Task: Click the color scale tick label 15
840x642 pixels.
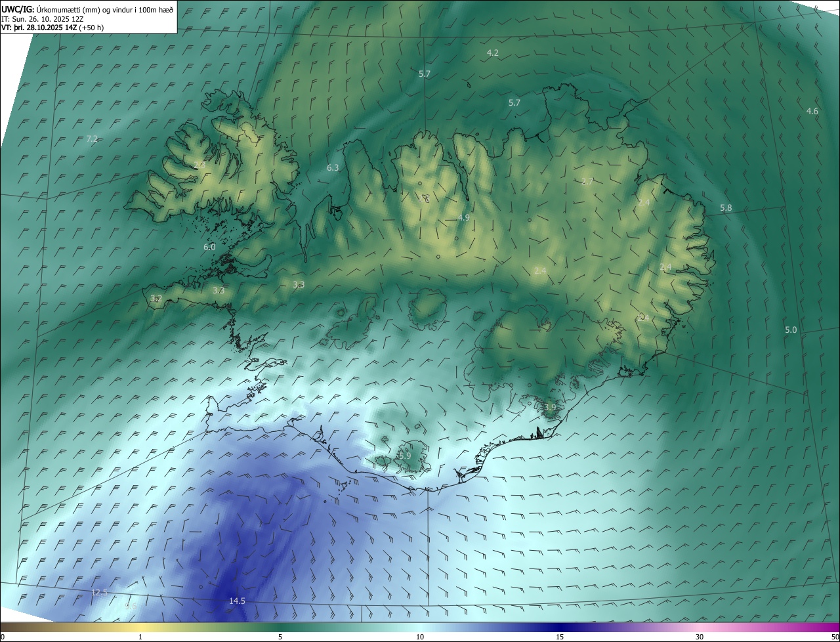Action: [560, 637]
